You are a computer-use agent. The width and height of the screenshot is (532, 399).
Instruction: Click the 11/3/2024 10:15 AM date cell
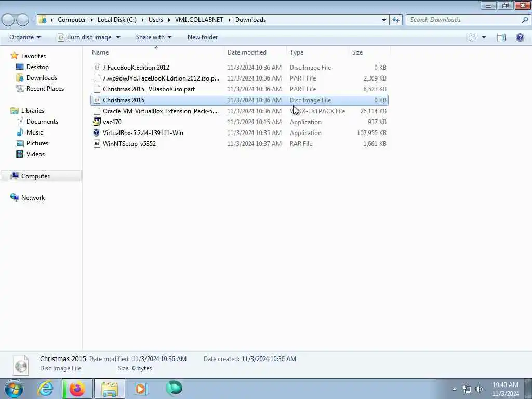click(254, 122)
